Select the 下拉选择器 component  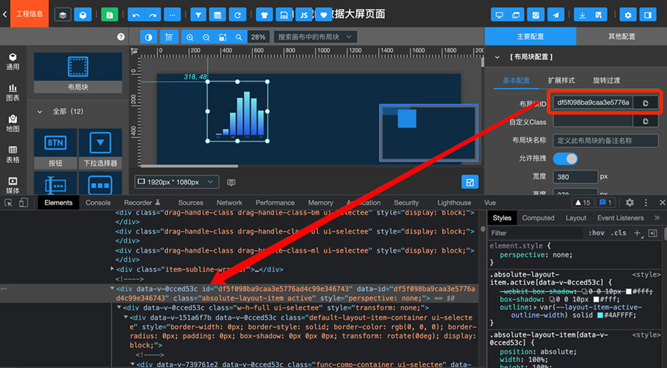[x=100, y=148]
